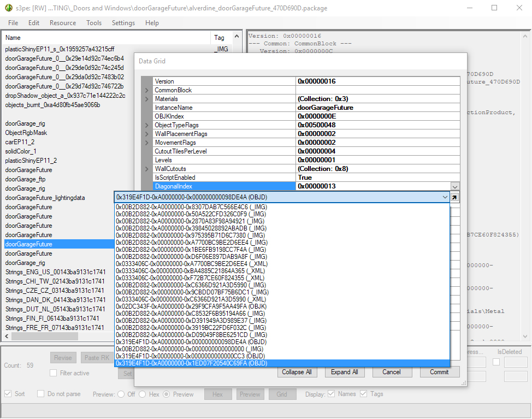Screen dimensions: 532x419
Task: Expand the WallPlacementFlags row
Action: click(146, 134)
